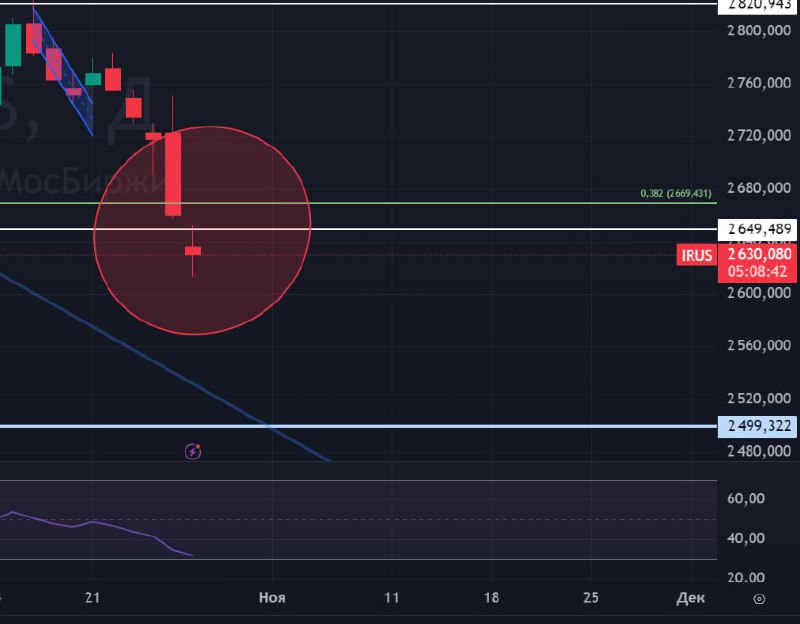
Task: Click the date label 25 on time axis
Action: [x=591, y=597]
